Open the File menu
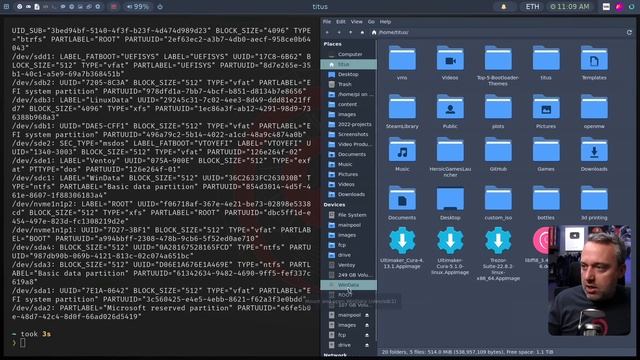 pos(327,22)
